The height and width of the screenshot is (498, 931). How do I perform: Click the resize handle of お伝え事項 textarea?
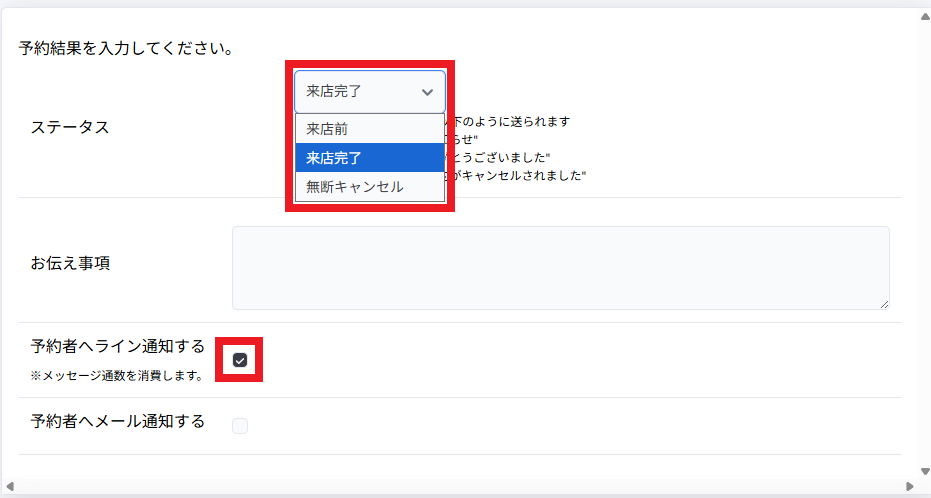(883, 303)
